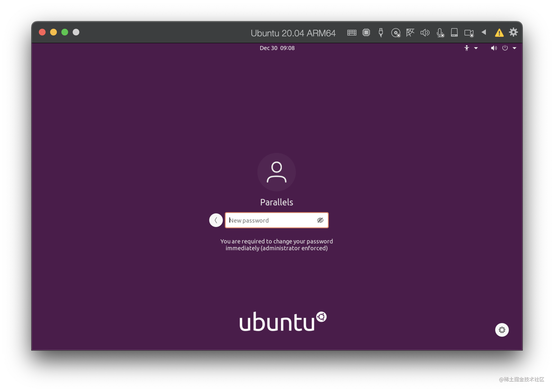Viewport: 554px width, 392px height.
Task: Open the session gear menu near ubuntu logo
Action: pyautogui.click(x=502, y=330)
